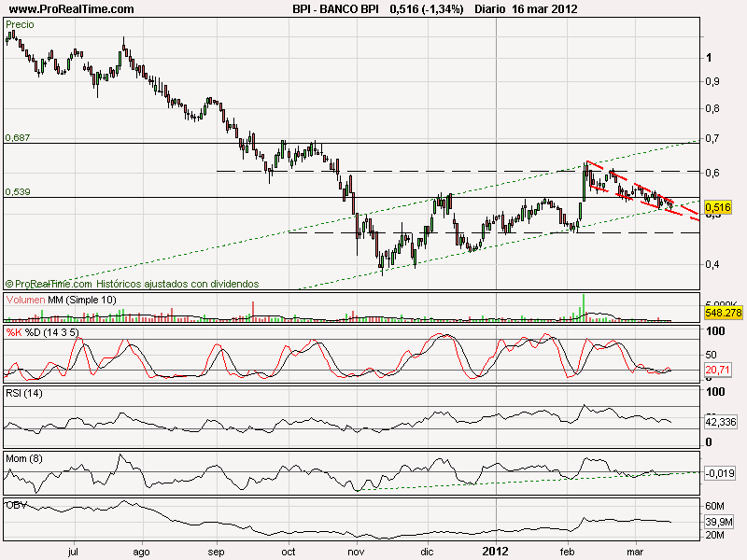The height and width of the screenshot is (560, 747).
Task: Click the %D (14 3 5) label
Action: [52, 332]
